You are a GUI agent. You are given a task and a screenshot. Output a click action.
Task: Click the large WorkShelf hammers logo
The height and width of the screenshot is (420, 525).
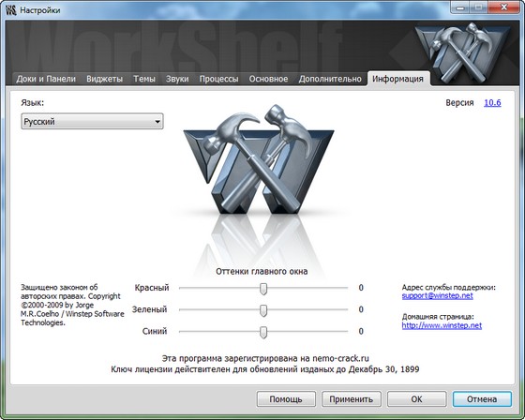point(259,159)
